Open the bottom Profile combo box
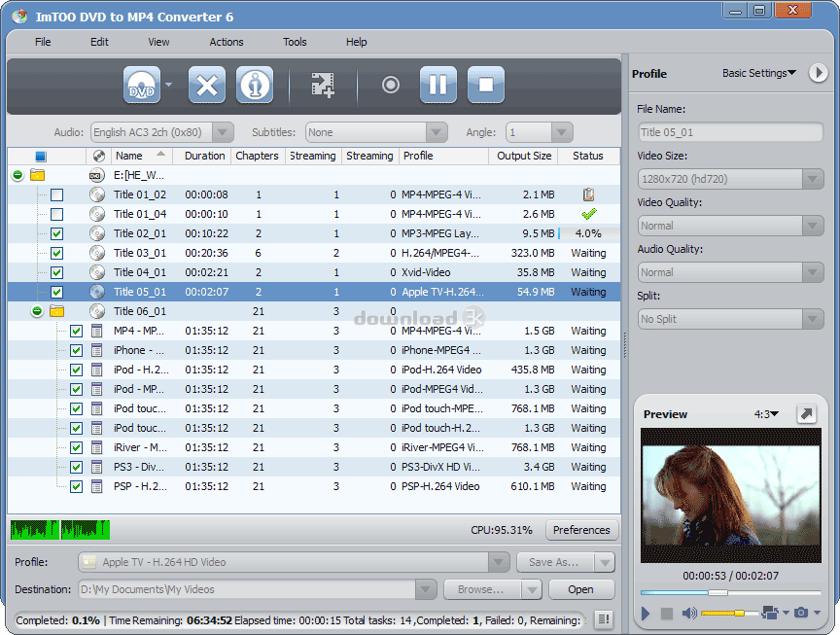 pyautogui.click(x=294, y=562)
